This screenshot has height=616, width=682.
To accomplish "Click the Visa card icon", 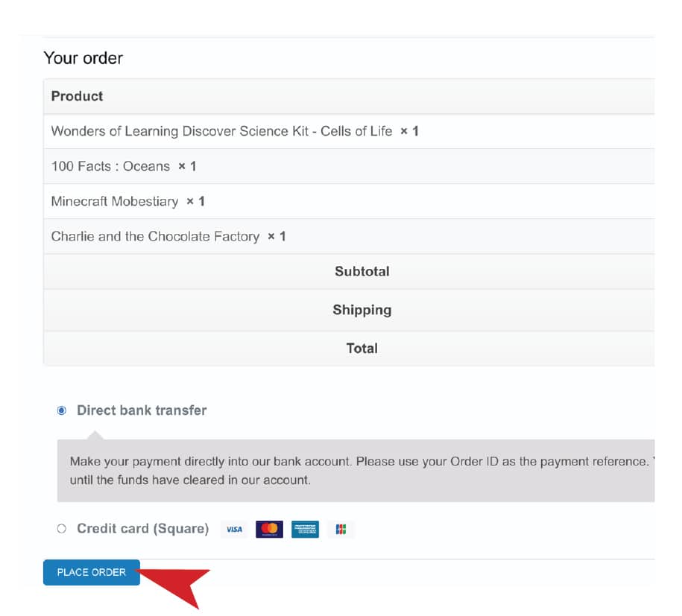I will (x=234, y=529).
